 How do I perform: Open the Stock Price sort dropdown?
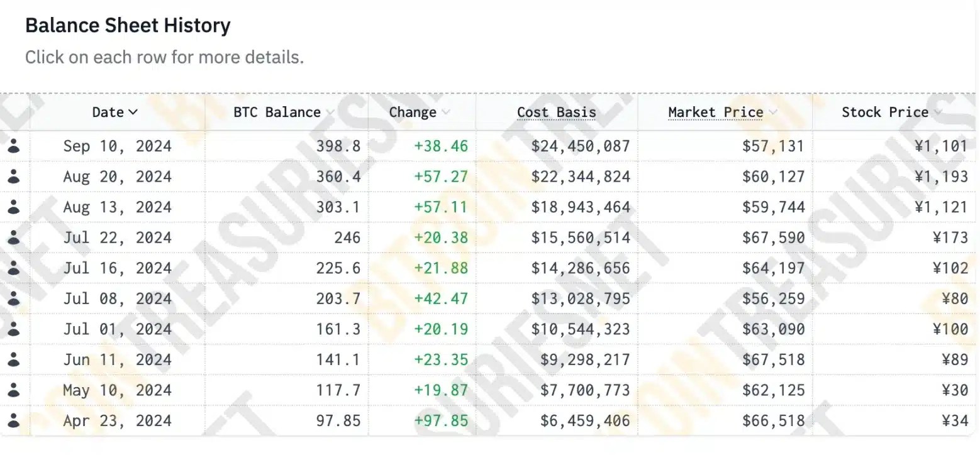click(x=937, y=112)
